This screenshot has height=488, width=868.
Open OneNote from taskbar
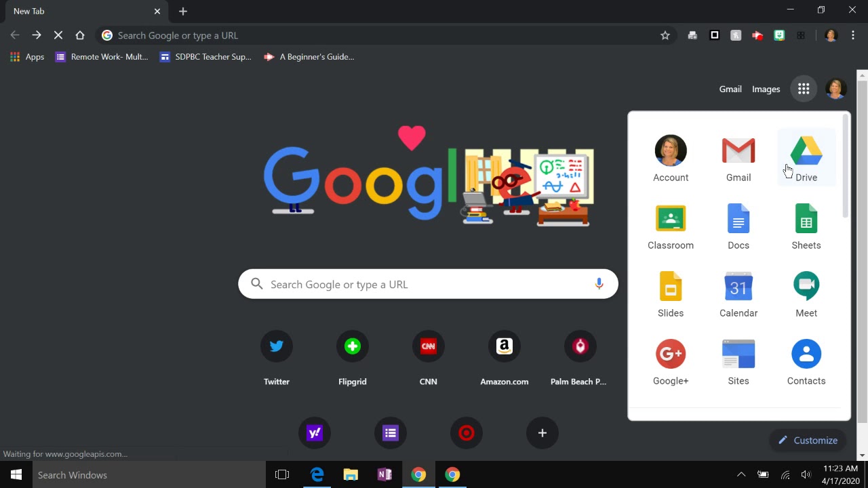[x=384, y=474]
